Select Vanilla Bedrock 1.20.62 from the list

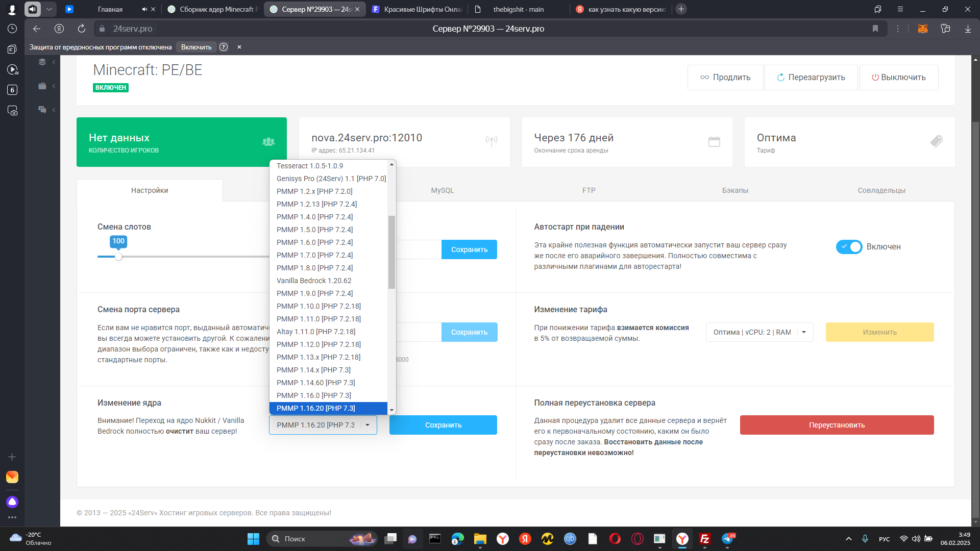point(314,281)
